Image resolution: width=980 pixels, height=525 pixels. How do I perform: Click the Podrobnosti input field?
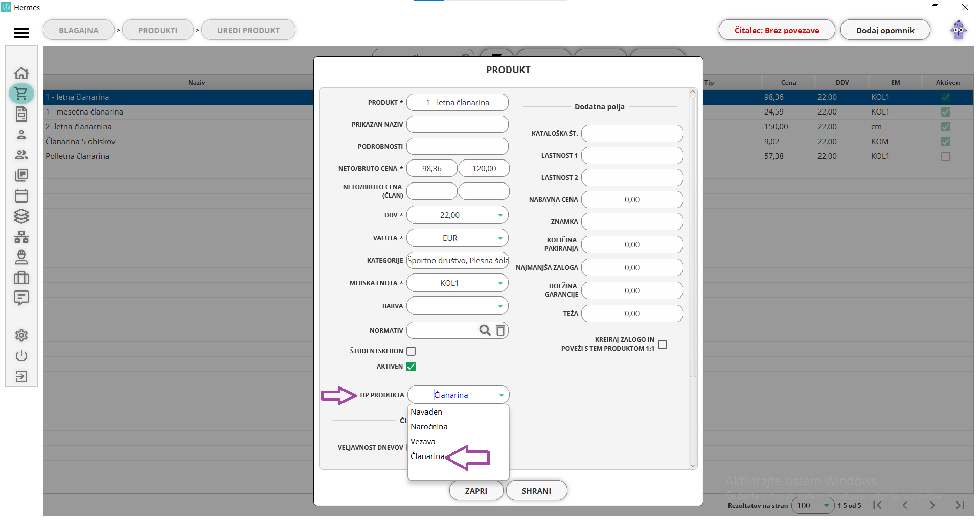point(458,147)
